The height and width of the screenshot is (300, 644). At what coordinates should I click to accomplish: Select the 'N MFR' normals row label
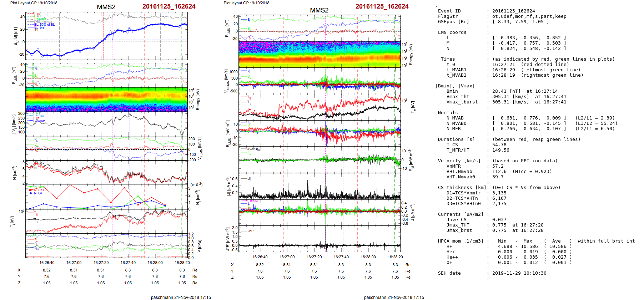click(453, 129)
